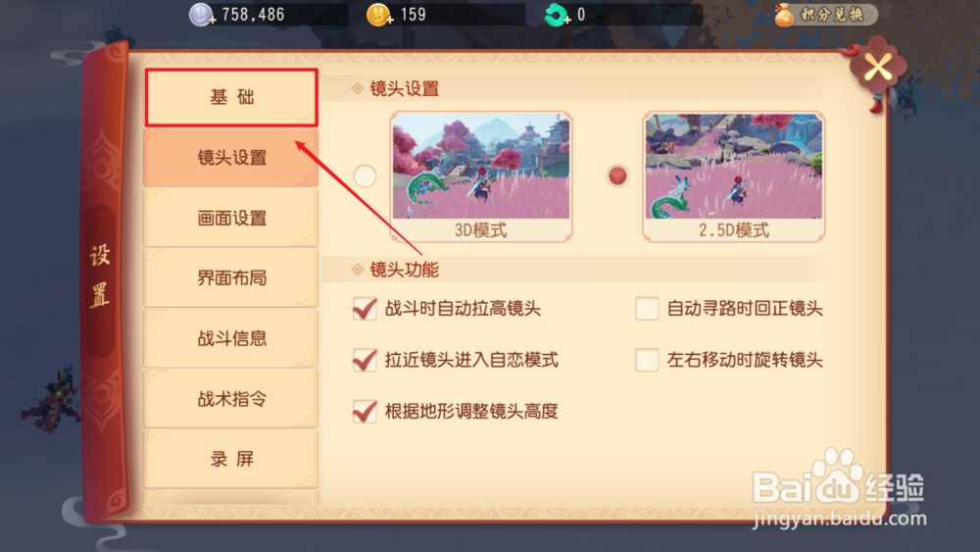Image resolution: width=980 pixels, height=552 pixels.
Task: Enable 左右移动时旋转镜头 checkbox
Action: point(647,360)
